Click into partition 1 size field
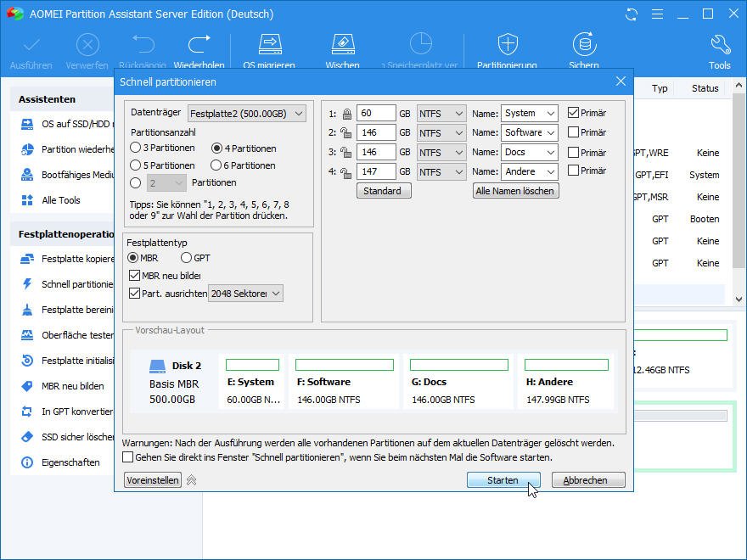The width and height of the screenshot is (747, 560). pyautogui.click(x=375, y=114)
